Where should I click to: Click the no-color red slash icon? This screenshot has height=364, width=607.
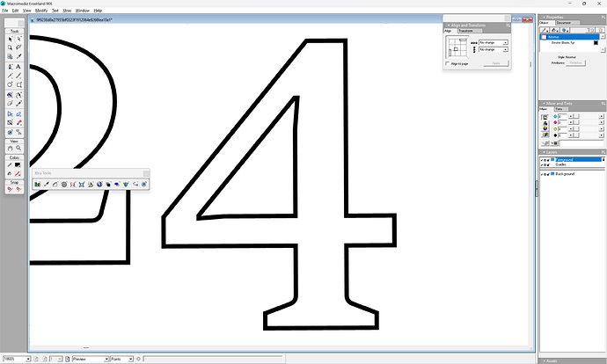click(18, 174)
